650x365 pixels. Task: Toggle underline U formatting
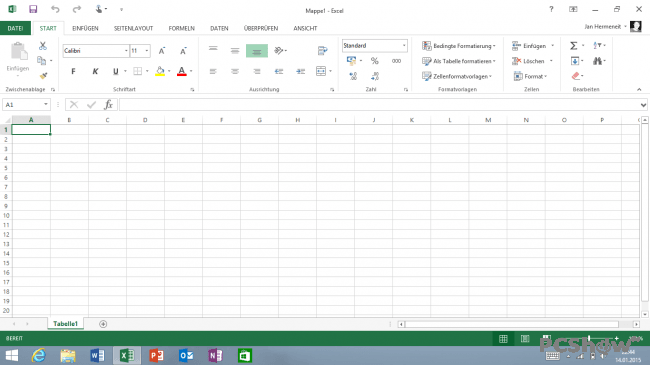pos(116,71)
